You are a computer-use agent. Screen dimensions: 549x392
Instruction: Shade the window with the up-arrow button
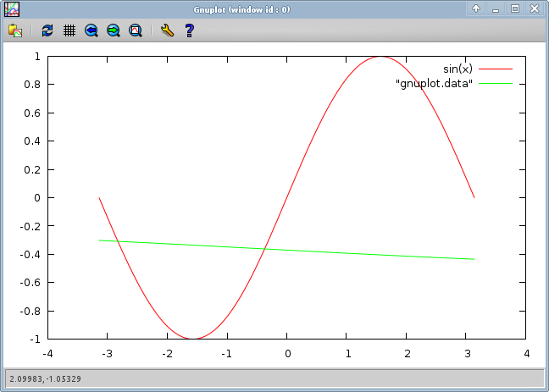tap(476, 8)
